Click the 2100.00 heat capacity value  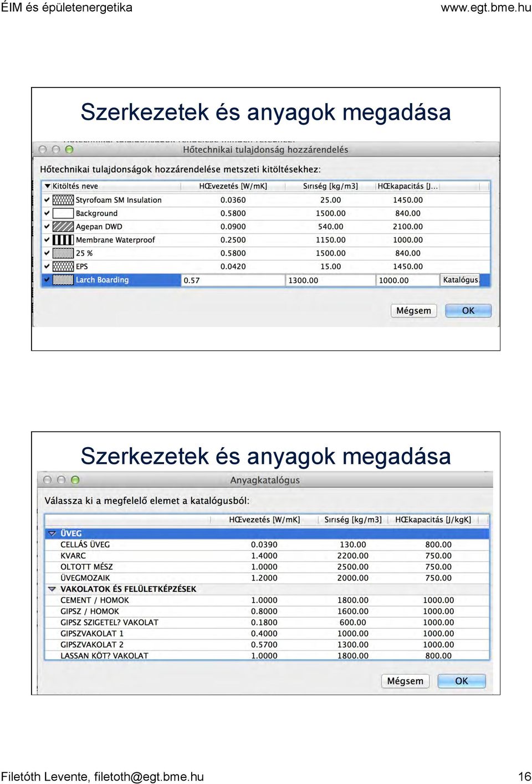[x=408, y=227]
